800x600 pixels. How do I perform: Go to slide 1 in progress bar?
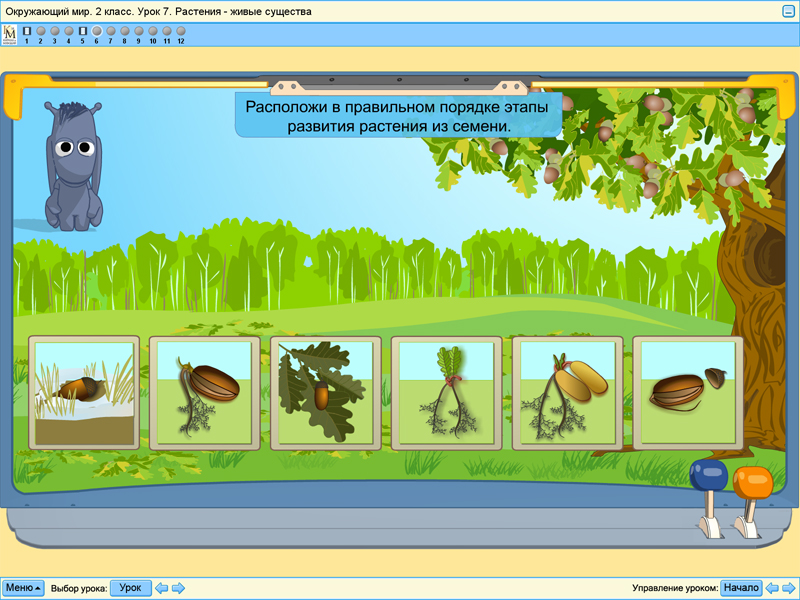(27, 31)
